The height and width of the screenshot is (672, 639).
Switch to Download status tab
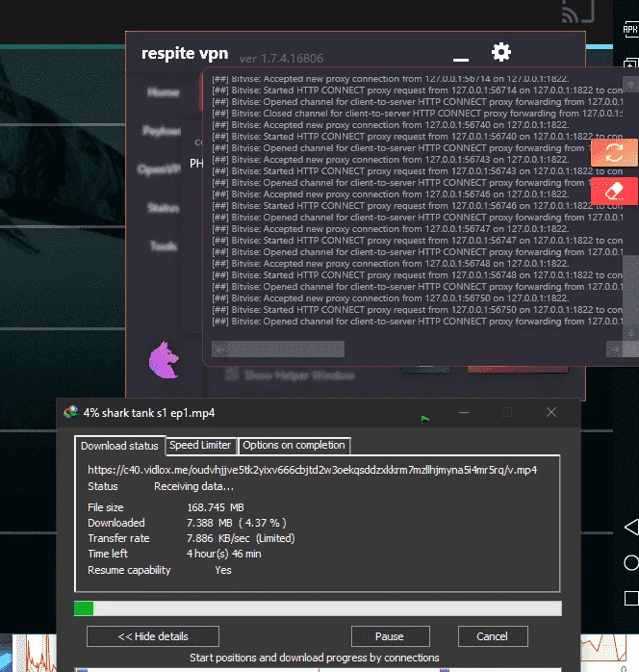coord(119,446)
